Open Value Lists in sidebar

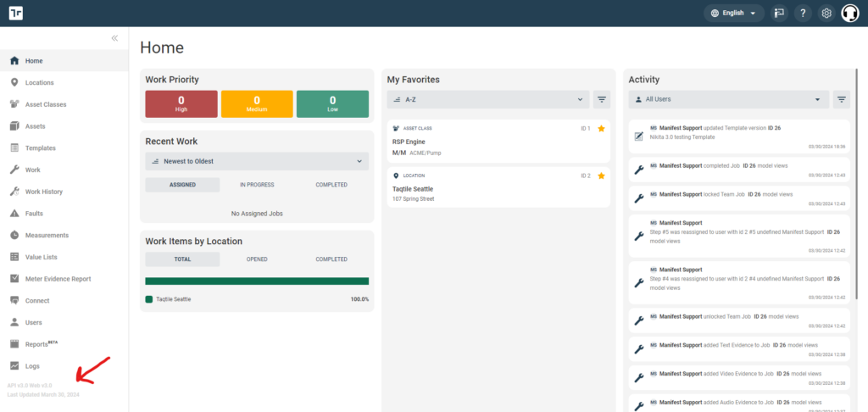(x=64, y=257)
